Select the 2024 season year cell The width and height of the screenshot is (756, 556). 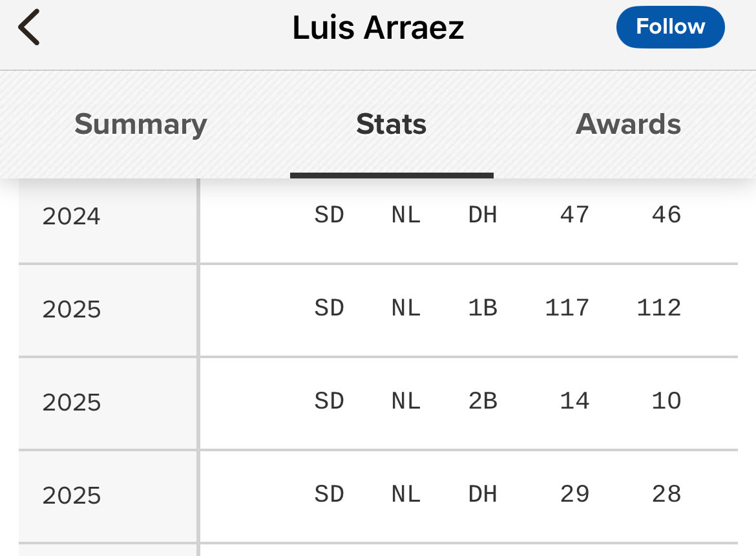click(72, 216)
